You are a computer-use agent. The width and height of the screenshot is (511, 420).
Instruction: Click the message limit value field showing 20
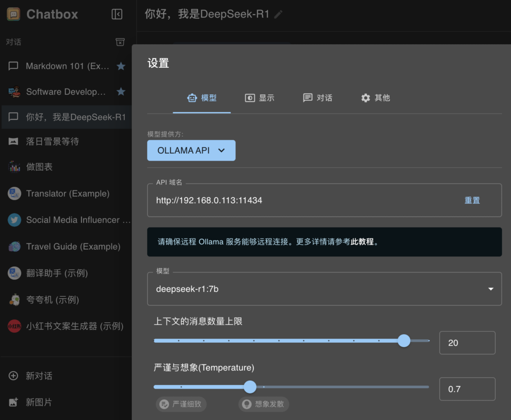point(467,343)
